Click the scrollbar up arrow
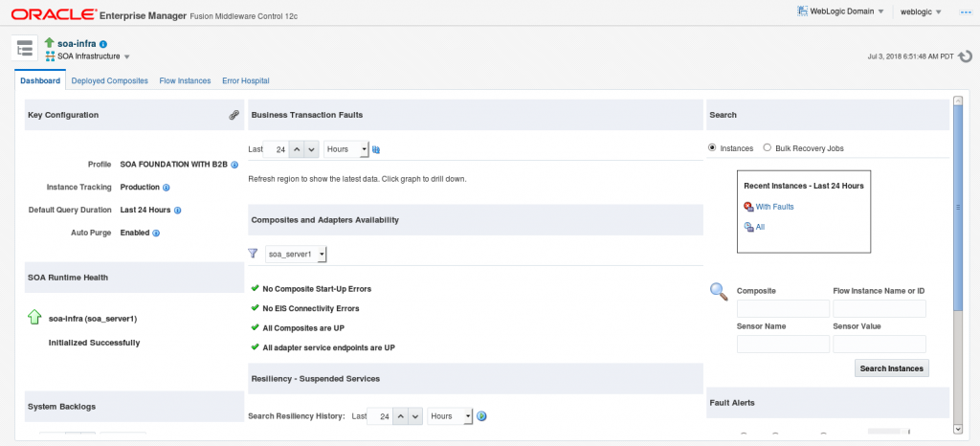Image resolution: width=980 pixels, height=446 pixels. 957,100
